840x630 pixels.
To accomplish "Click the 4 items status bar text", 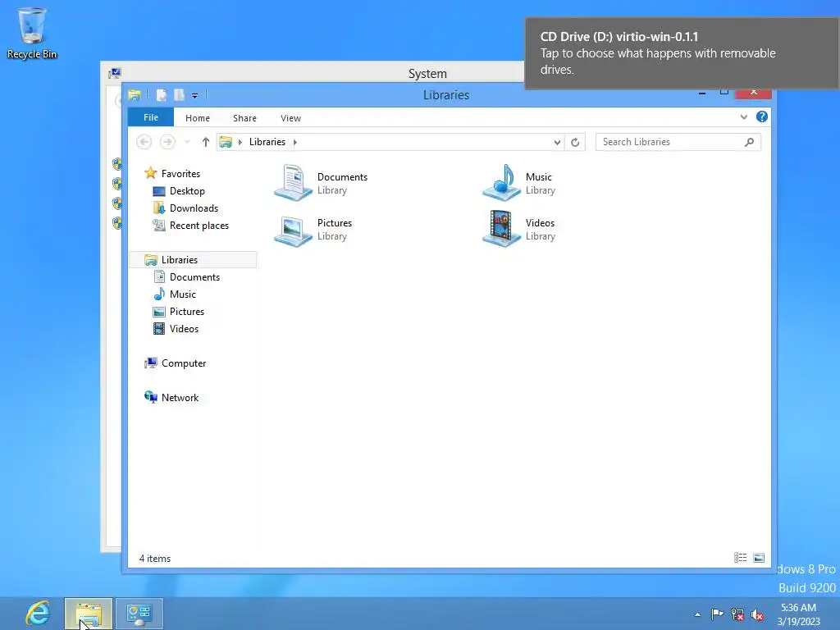I will pos(155,558).
